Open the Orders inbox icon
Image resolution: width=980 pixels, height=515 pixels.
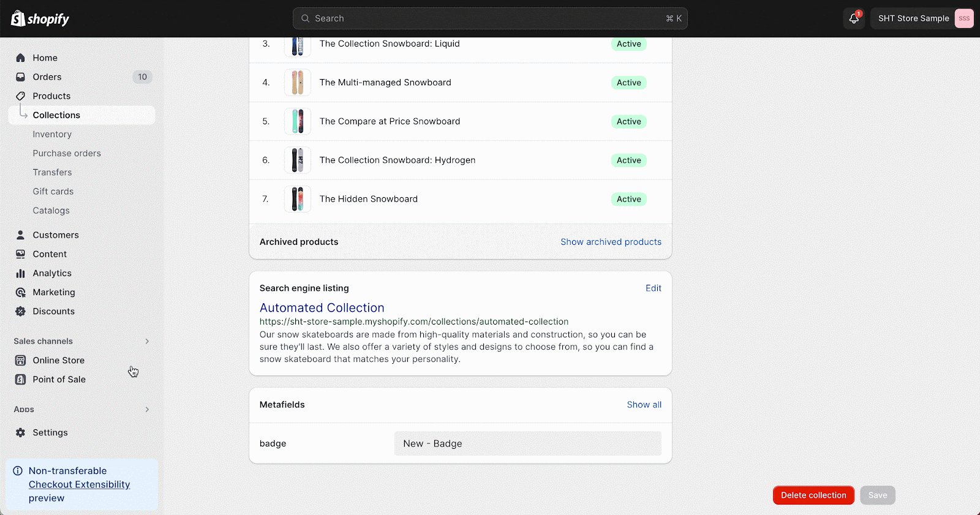[x=20, y=77]
